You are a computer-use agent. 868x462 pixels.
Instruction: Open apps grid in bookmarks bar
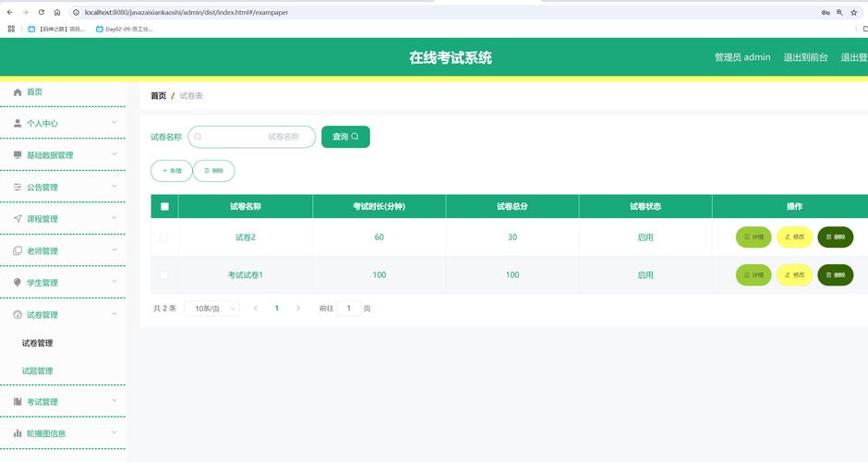coord(11,29)
